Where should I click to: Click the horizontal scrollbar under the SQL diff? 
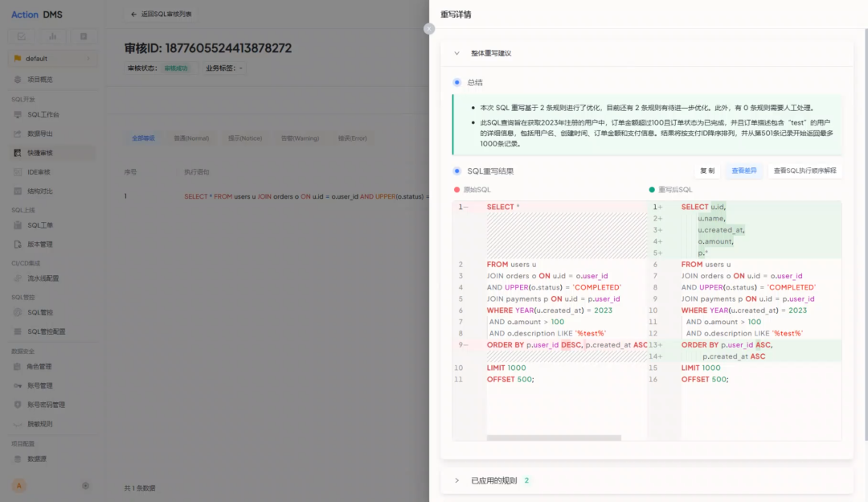tap(554, 438)
